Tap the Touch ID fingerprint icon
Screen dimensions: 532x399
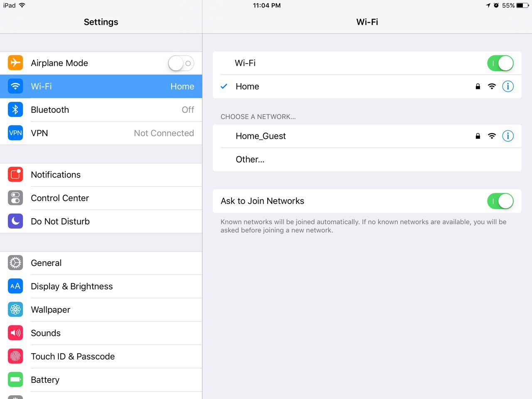click(x=15, y=356)
